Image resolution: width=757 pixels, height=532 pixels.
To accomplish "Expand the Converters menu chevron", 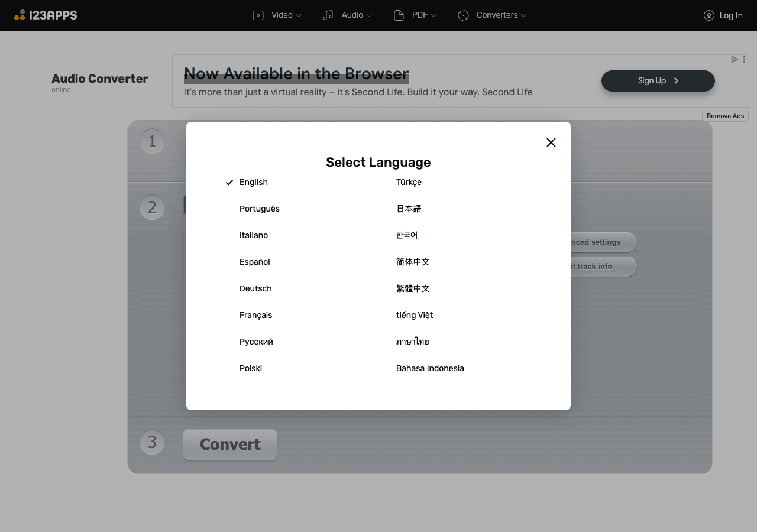I will [523, 15].
